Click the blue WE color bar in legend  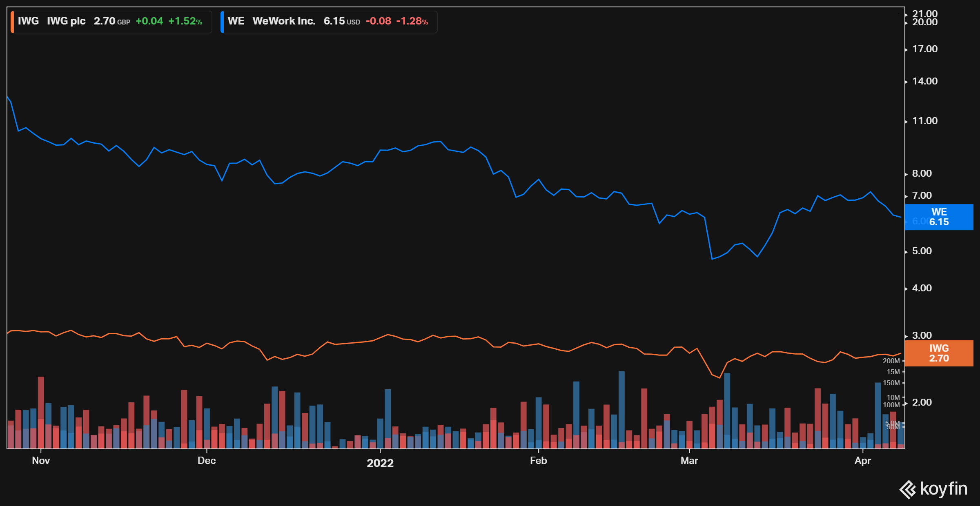pyautogui.click(x=222, y=22)
